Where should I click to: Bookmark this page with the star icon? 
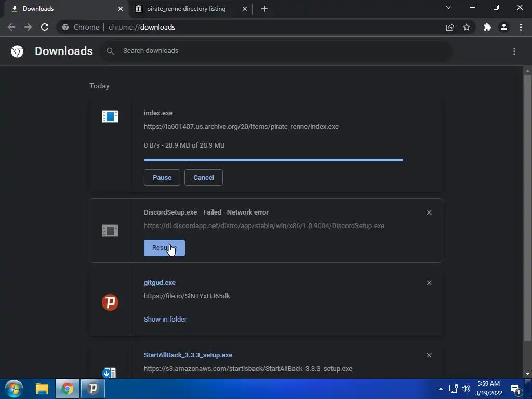[467, 27]
